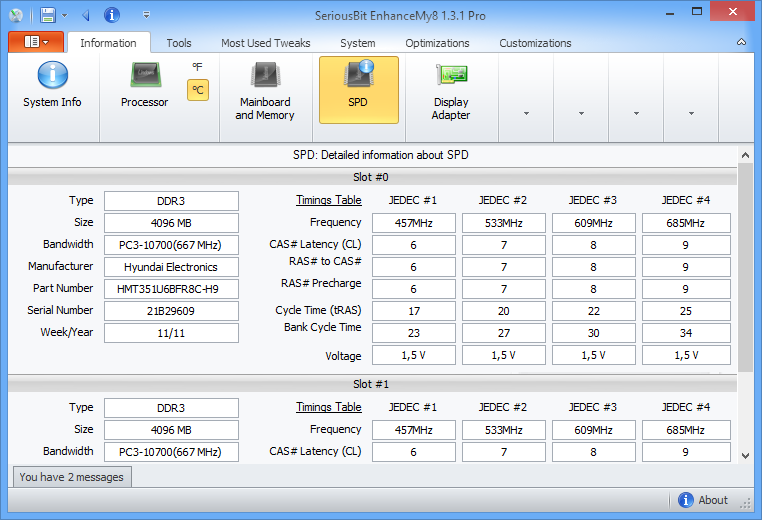The height and width of the screenshot is (520, 762).
Task: Click the Slot #0 section header
Action: pos(372,177)
